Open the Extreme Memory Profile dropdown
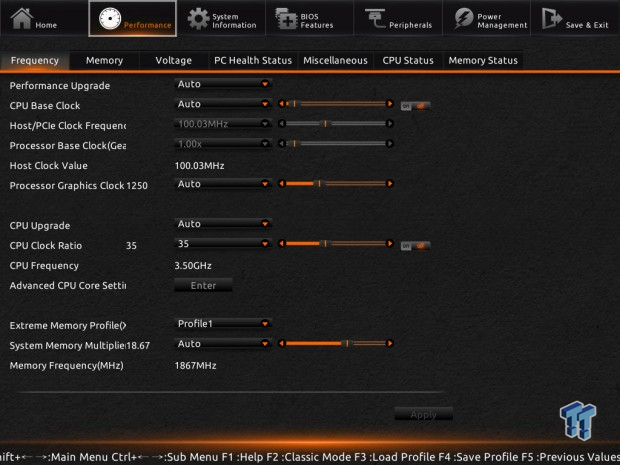620x465 pixels. [223, 323]
